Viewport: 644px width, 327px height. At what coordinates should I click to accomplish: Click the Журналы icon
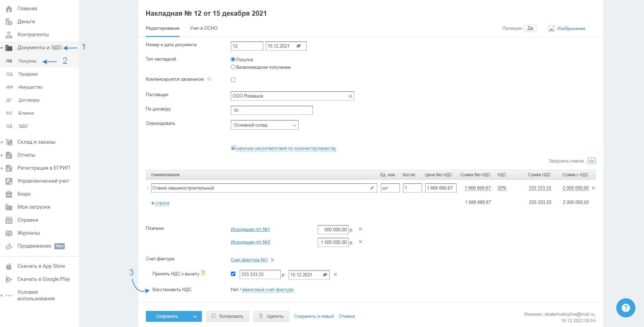(9, 233)
